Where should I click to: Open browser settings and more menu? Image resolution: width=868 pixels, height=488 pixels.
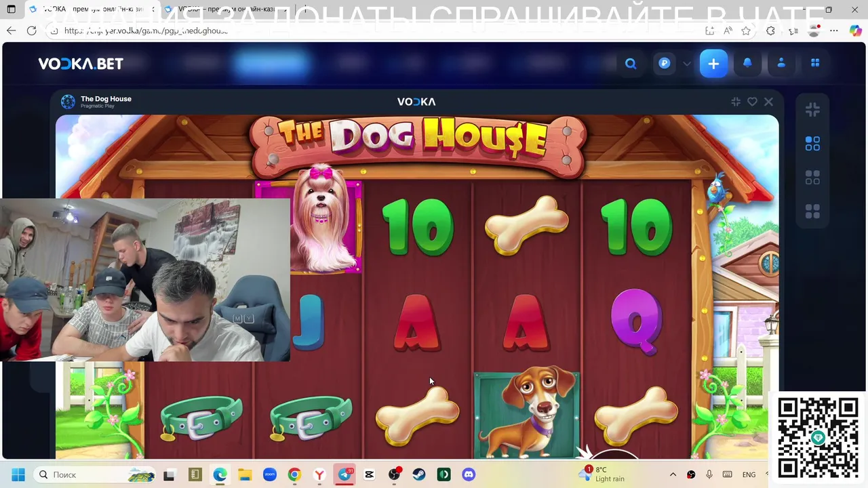click(x=834, y=30)
